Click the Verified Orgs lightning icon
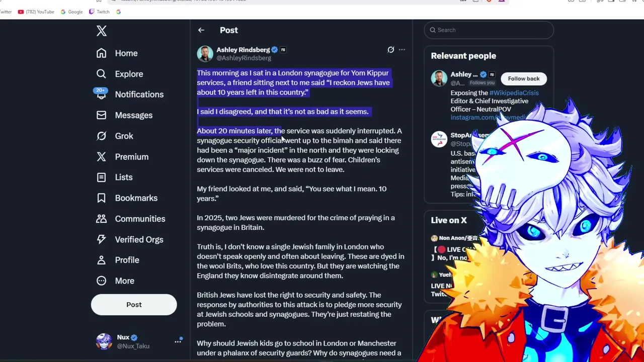 pyautogui.click(x=102, y=239)
